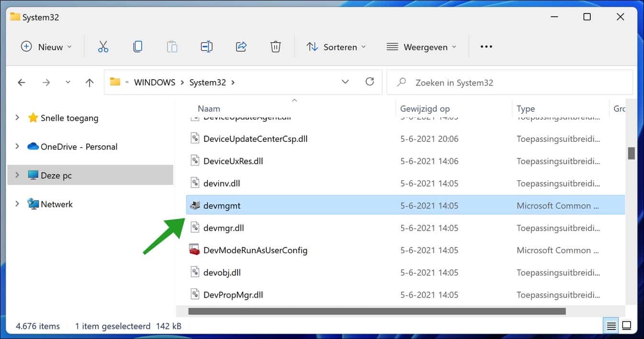Go up one folder level arrow
Screen dimensions: 644x339
90,82
